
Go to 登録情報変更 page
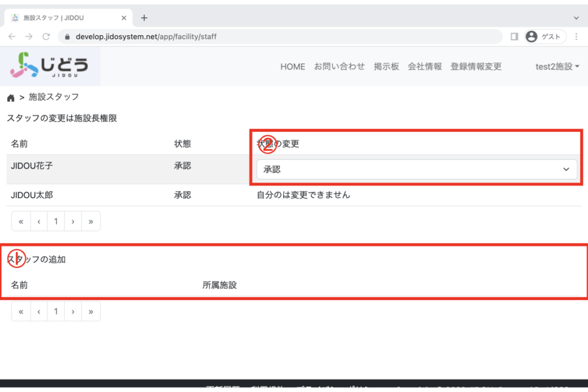click(476, 67)
